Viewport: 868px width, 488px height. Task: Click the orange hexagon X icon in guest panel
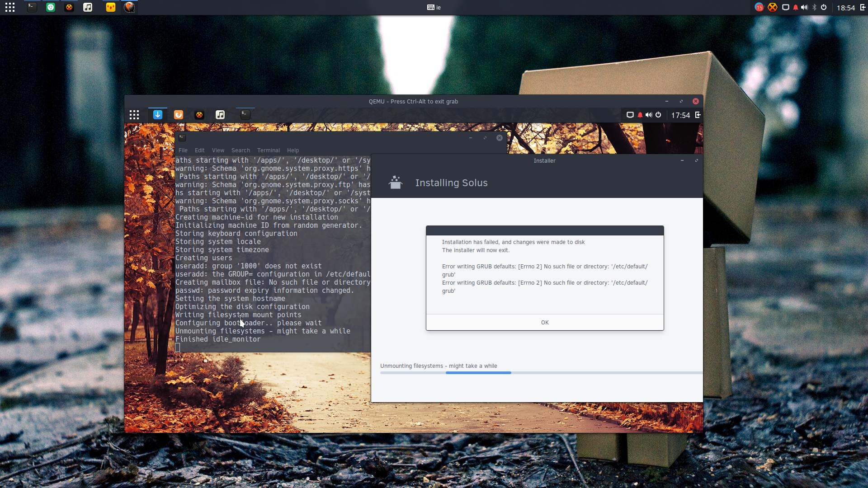click(199, 115)
